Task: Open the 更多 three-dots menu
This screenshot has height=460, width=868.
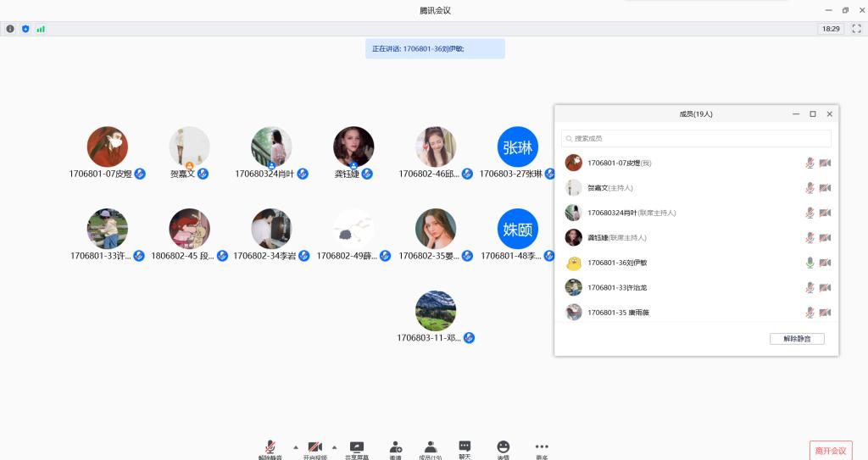Action: (x=542, y=446)
